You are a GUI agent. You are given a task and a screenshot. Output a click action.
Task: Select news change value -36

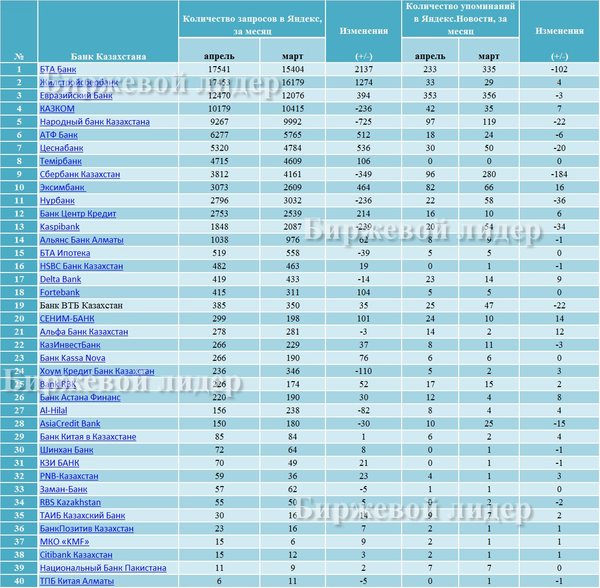(559, 200)
